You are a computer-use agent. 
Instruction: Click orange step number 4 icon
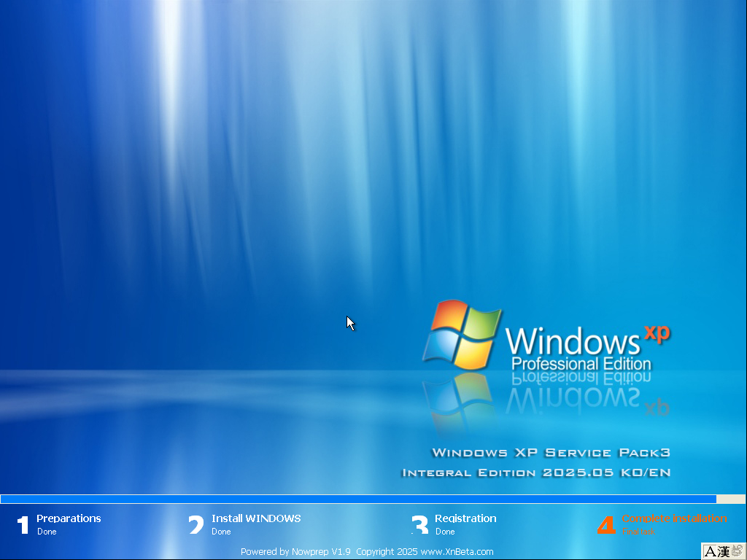tap(606, 525)
